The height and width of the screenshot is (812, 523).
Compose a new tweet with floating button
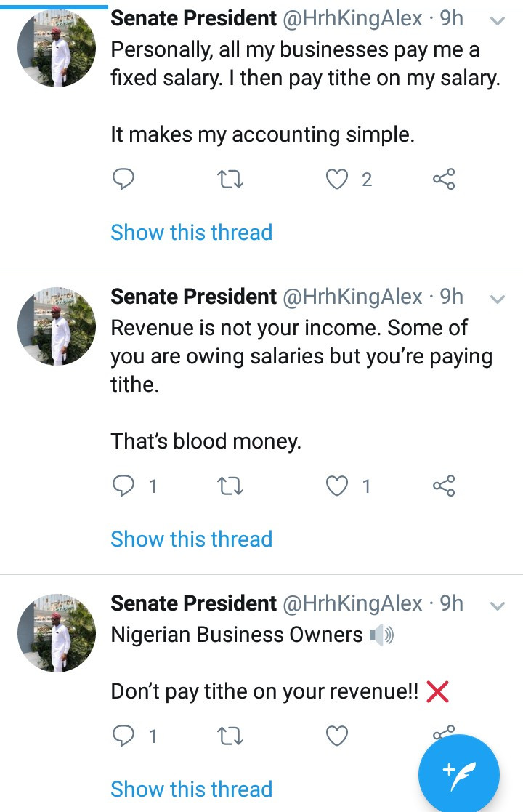click(458, 773)
